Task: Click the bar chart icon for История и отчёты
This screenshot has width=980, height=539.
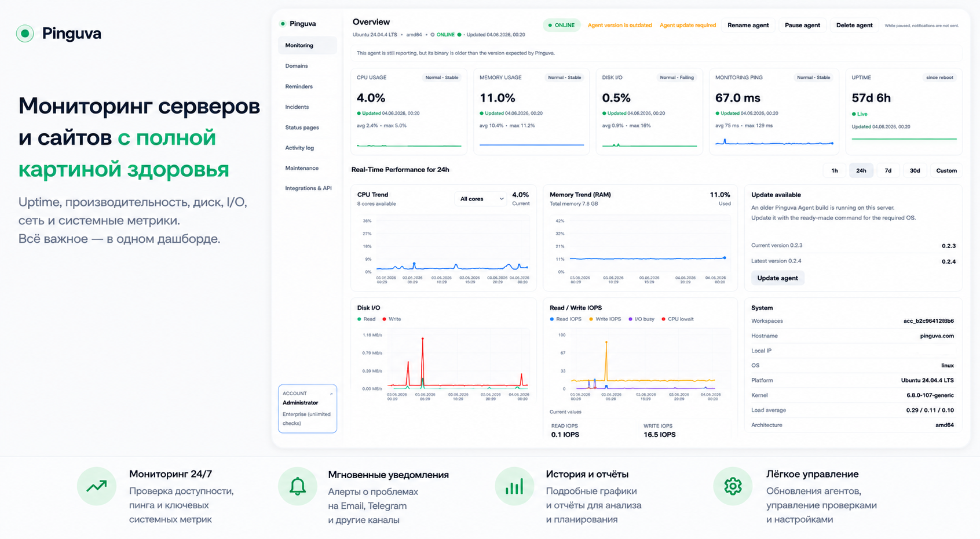Action: click(514, 486)
